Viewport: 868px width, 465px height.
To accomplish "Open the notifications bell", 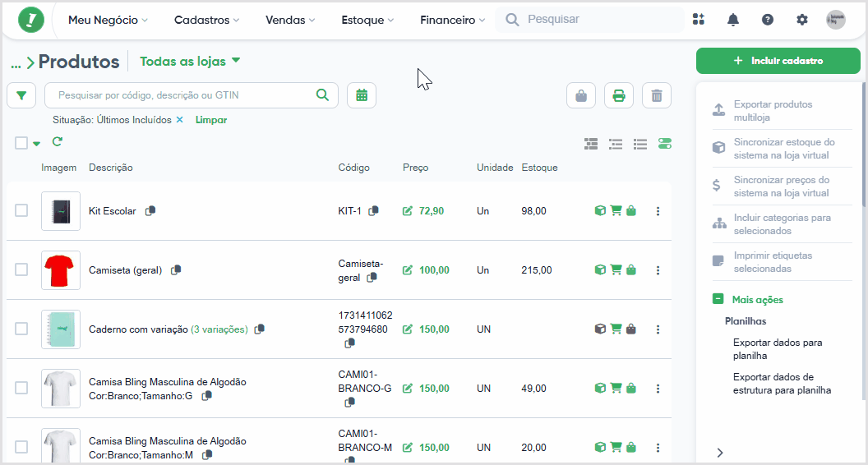I will [733, 20].
